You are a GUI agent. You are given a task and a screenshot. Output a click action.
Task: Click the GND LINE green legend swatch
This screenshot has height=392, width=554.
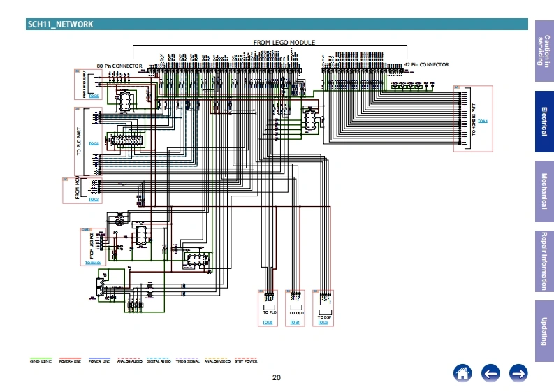coord(41,358)
